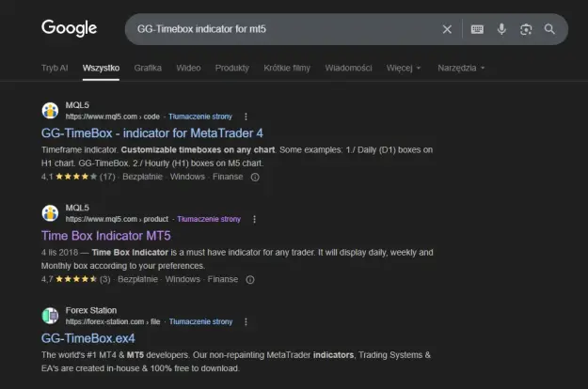
Task: Switch to the Grafika tab
Action: coord(148,68)
